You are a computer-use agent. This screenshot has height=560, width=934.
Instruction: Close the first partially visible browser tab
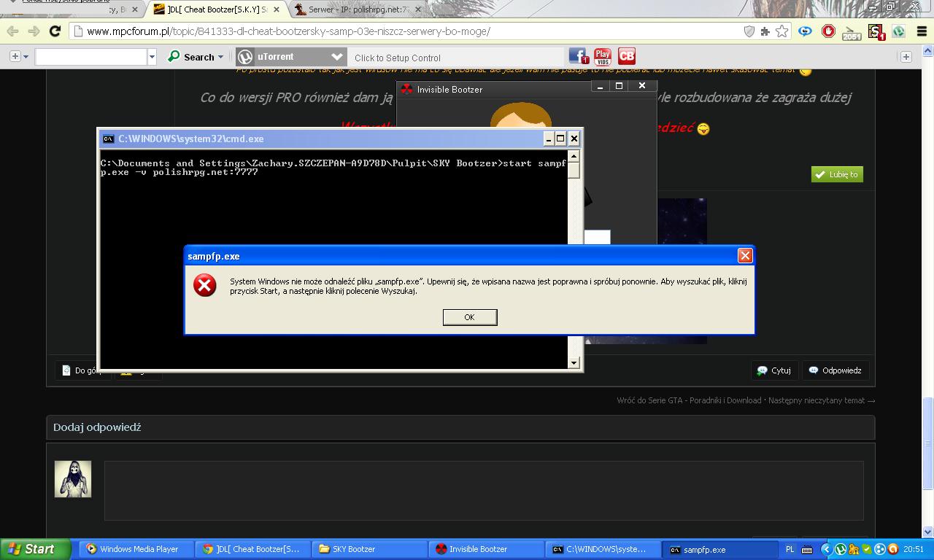135,9
